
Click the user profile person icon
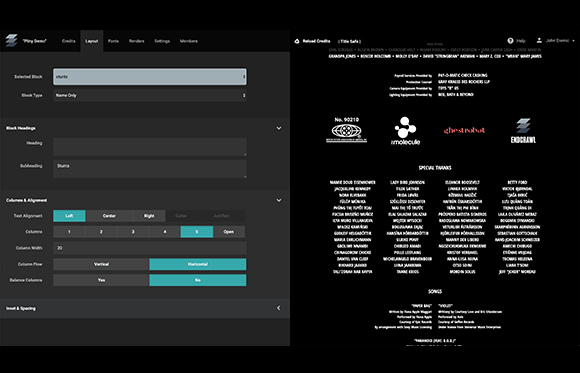539,41
